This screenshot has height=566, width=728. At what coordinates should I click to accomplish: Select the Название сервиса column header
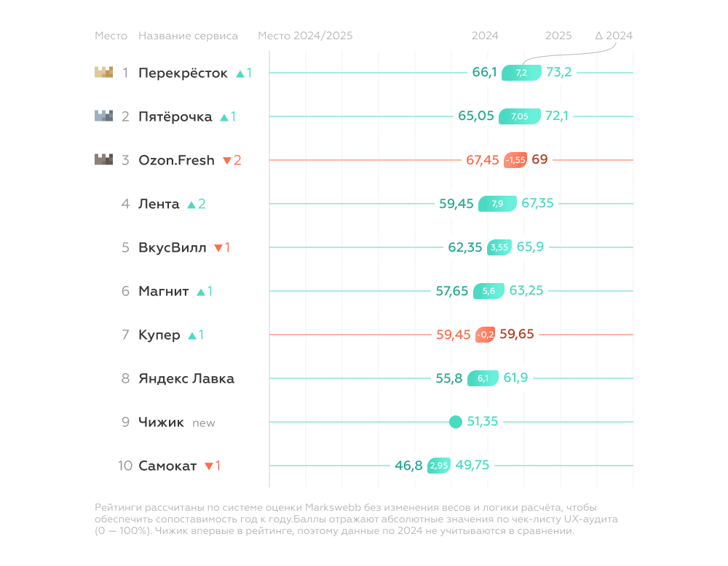[x=188, y=36]
